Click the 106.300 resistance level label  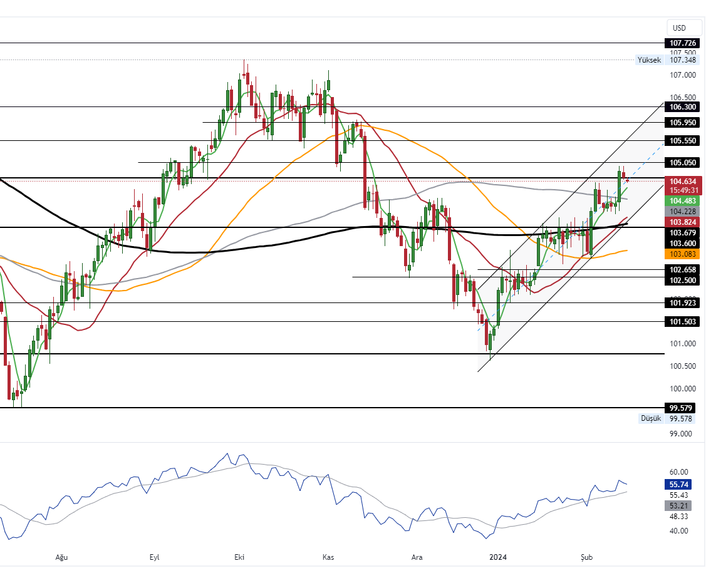click(682, 107)
